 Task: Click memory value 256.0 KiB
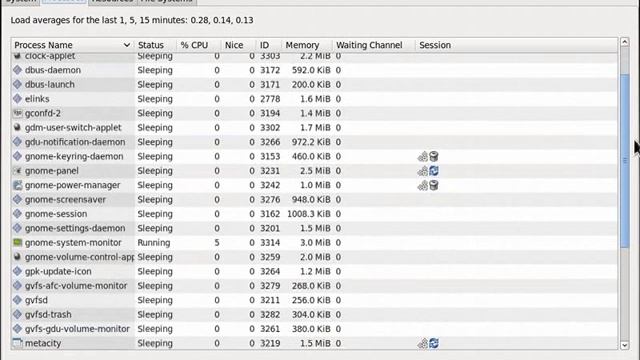point(311,300)
